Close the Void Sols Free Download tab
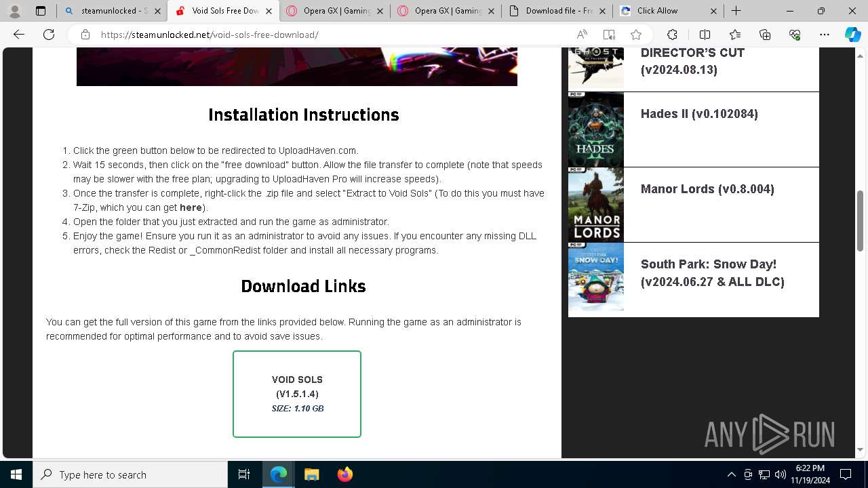This screenshot has height=488, width=868. (269, 11)
